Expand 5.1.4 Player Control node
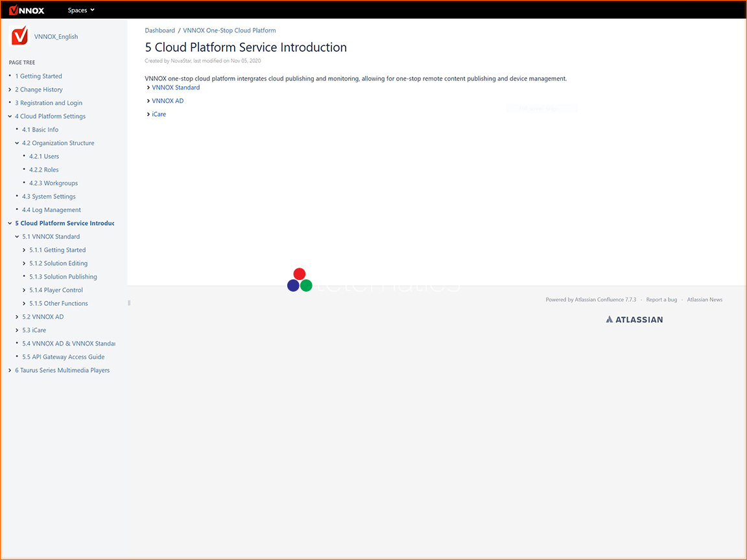 (x=24, y=290)
